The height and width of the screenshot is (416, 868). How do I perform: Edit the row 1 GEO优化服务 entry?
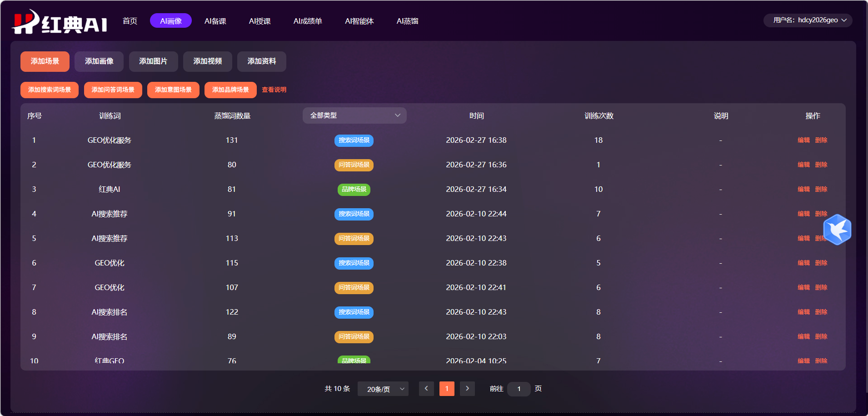[803, 140]
